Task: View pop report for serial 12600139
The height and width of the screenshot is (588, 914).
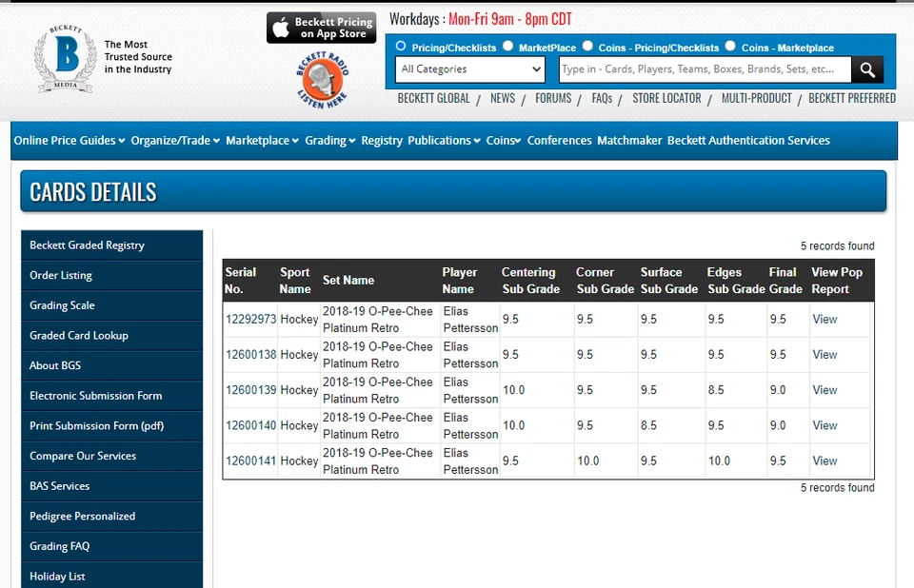Action: 825,390
